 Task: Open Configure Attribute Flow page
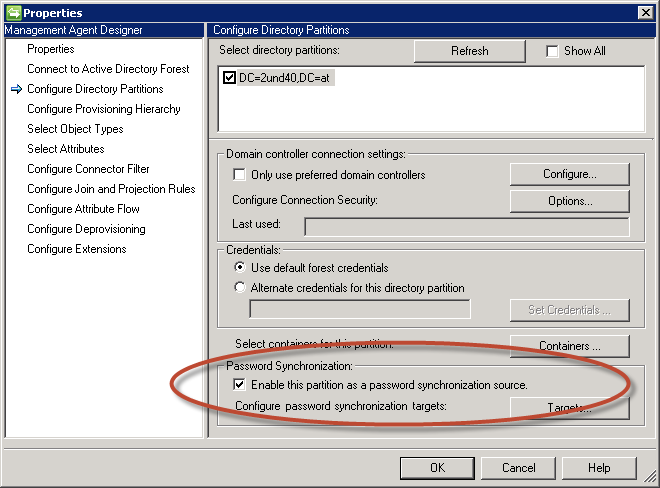click(x=83, y=209)
